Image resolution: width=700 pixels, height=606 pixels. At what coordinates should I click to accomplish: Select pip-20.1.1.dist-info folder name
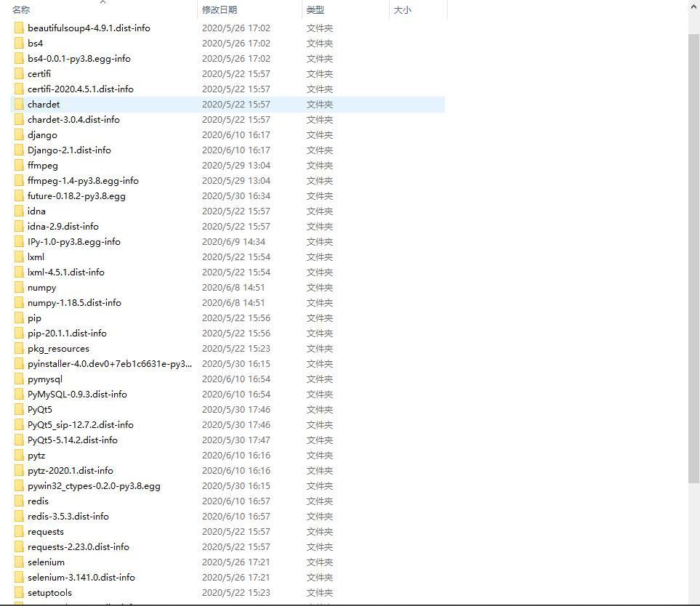click(67, 334)
